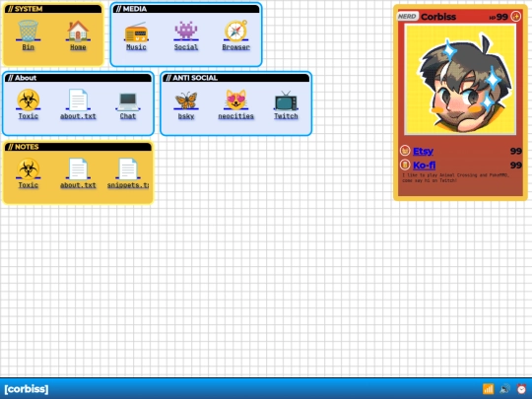Open the Browser compass icon
The image size is (532, 399).
(235, 31)
